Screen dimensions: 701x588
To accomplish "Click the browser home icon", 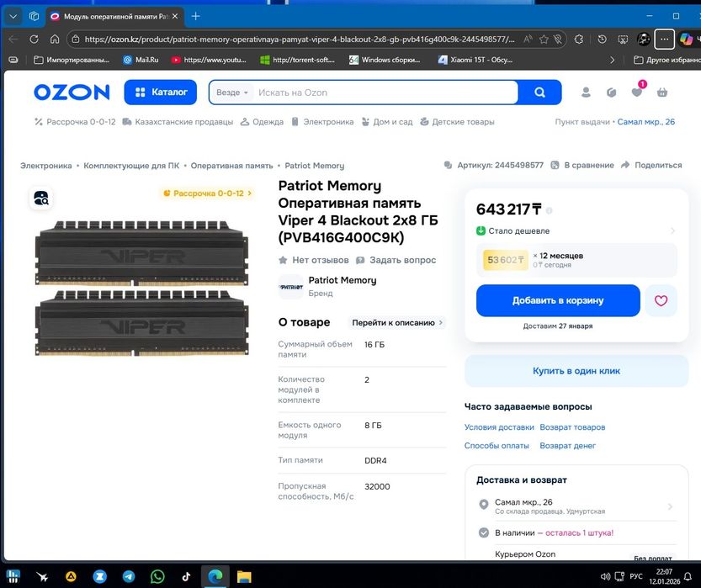I will (55, 40).
